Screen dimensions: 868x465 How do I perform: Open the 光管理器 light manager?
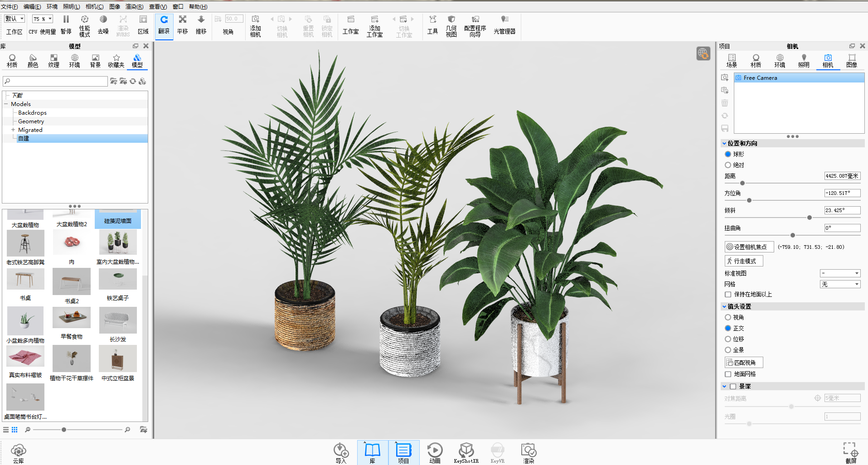tap(504, 25)
